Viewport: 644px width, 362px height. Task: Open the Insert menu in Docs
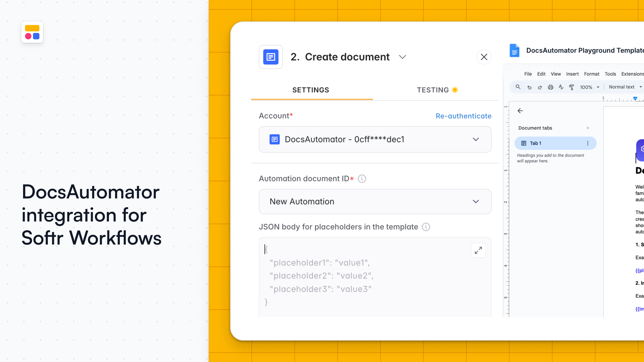click(x=572, y=74)
